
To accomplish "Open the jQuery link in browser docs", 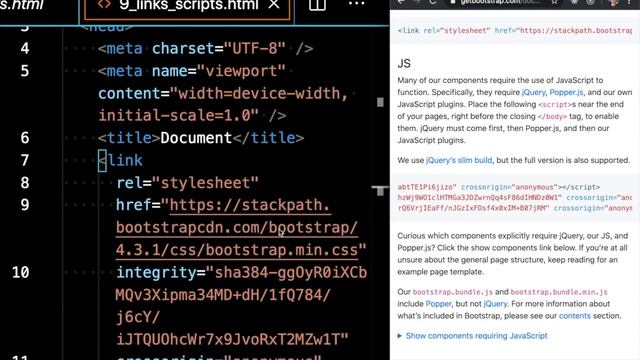I will coord(533,92).
